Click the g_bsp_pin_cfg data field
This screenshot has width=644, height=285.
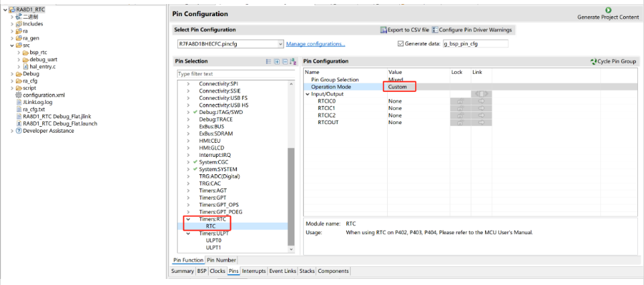(475, 44)
